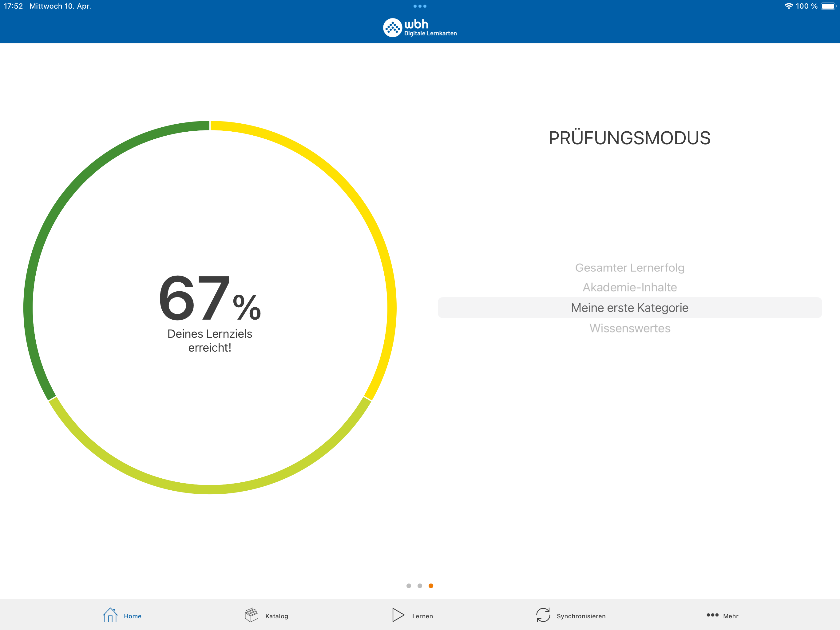Screen dimensions: 840x630
Task: Tap the 100 % battery percentage
Action: [x=806, y=6]
